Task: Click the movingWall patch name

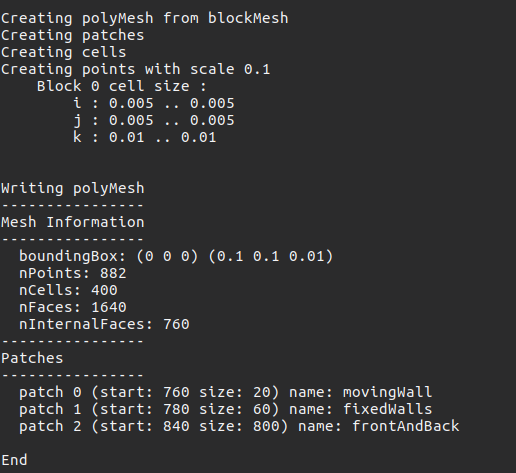Action: [x=388, y=392]
